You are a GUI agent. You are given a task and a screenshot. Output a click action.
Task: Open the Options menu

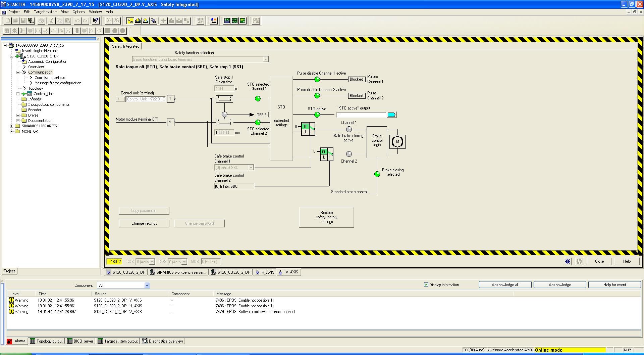coord(79,12)
